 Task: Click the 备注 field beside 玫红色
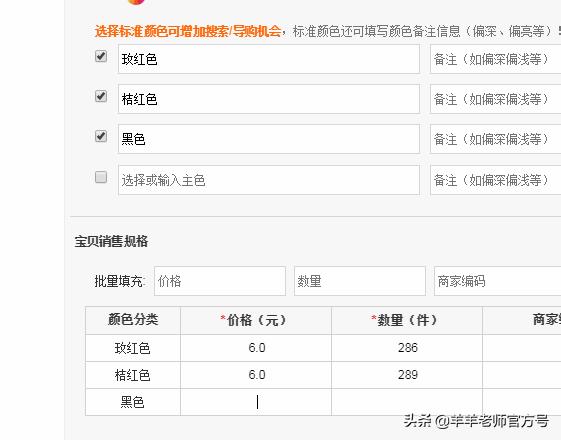point(496,59)
